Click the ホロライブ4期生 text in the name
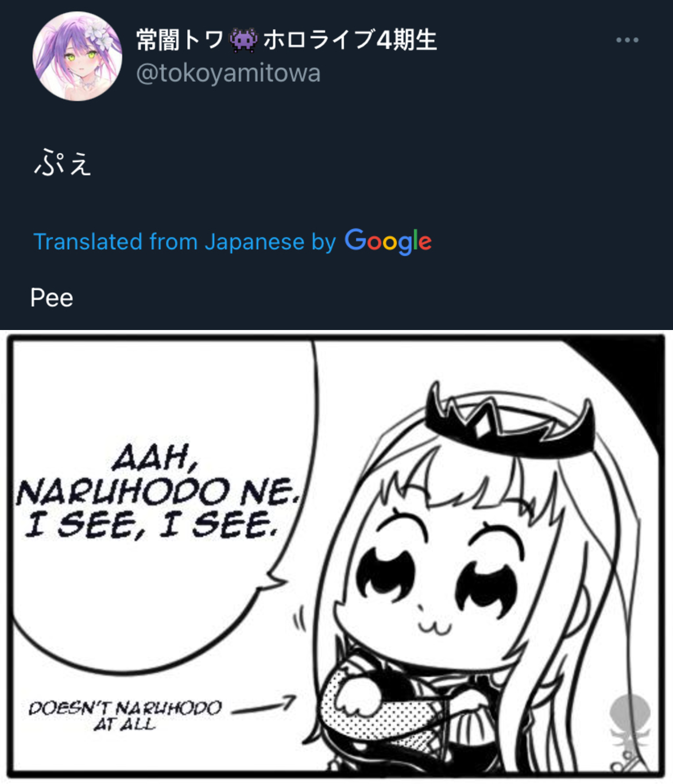This screenshot has width=673, height=784. click(350, 40)
